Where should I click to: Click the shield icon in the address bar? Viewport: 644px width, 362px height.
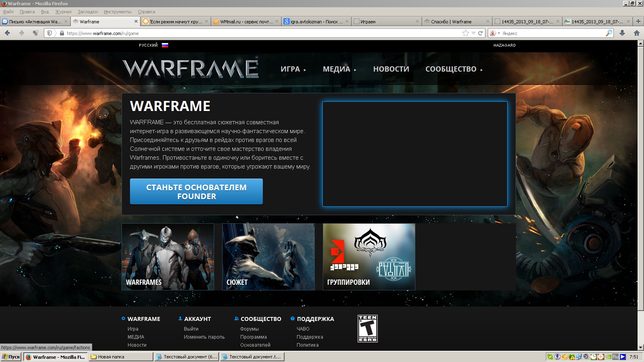coord(50,33)
